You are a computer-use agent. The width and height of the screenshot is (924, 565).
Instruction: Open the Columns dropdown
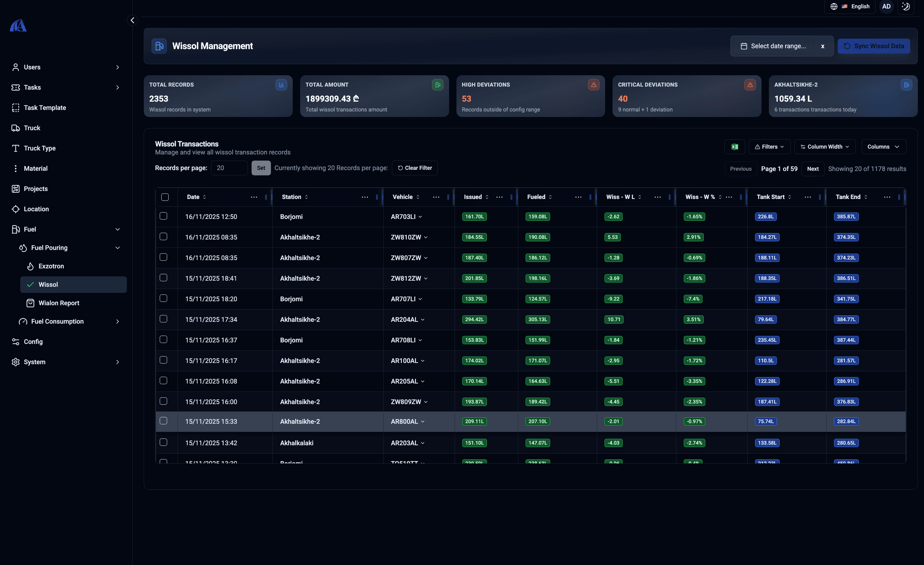click(x=883, y=146)
